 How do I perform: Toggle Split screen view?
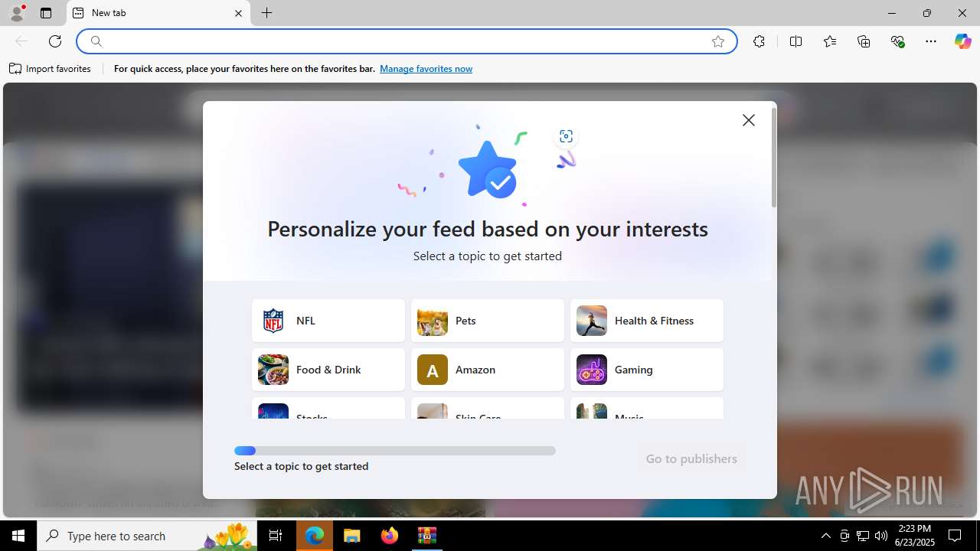(x=795, y=41)
